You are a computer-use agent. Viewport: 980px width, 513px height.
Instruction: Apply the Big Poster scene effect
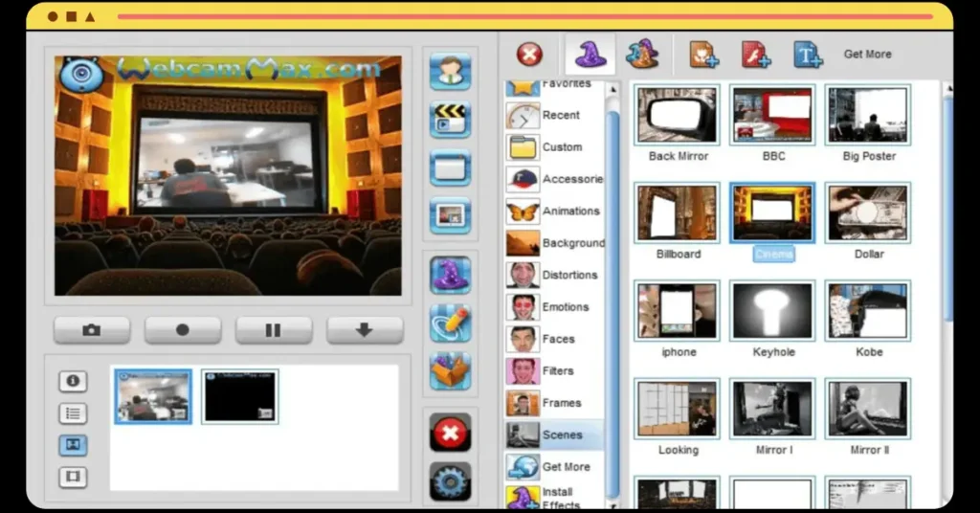coord(868,115)
